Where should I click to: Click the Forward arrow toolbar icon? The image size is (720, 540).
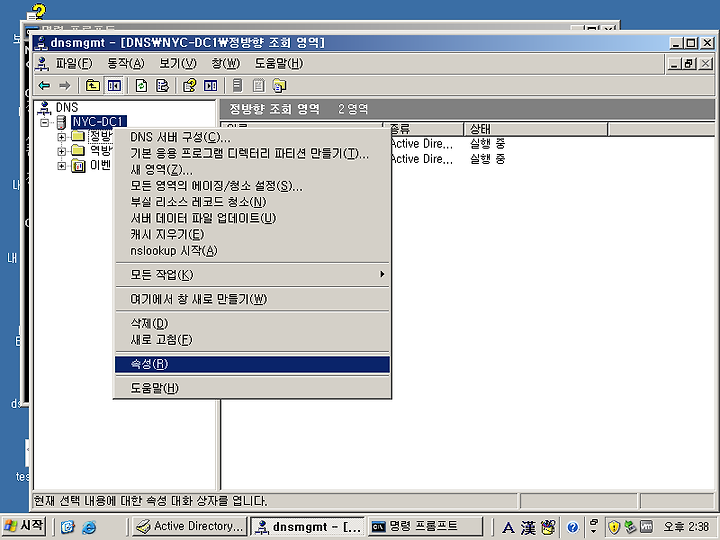(65, 85)
